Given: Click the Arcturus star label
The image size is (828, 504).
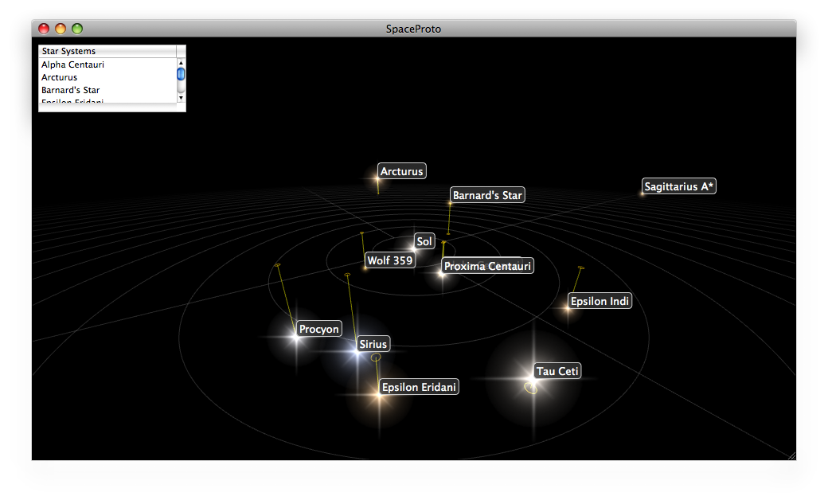Looking at the screenshot, I should coord(402,171).
